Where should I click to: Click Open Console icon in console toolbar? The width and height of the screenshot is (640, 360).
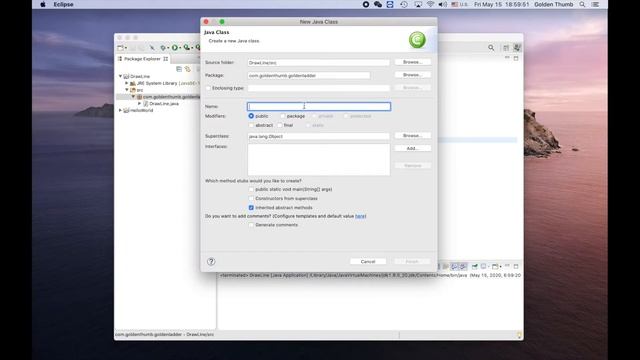(495, 267)
